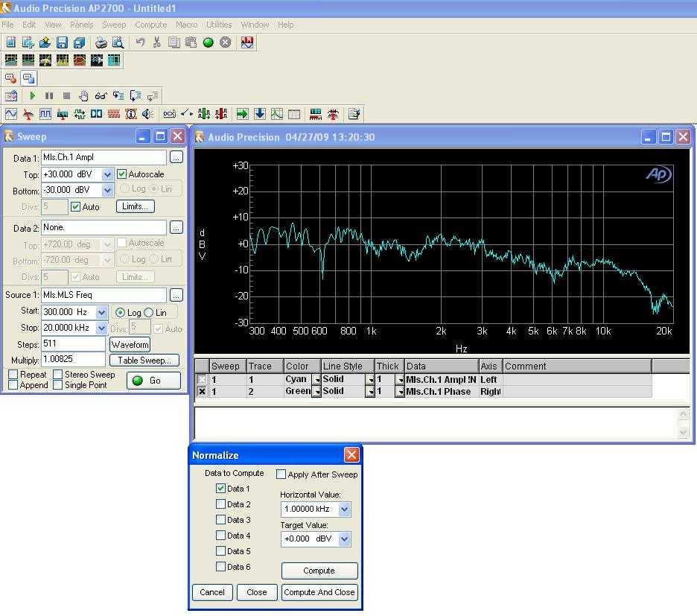The image size is (697, 616).
Task: Click the Table Sweep... button
Action: tap(144, 361)
